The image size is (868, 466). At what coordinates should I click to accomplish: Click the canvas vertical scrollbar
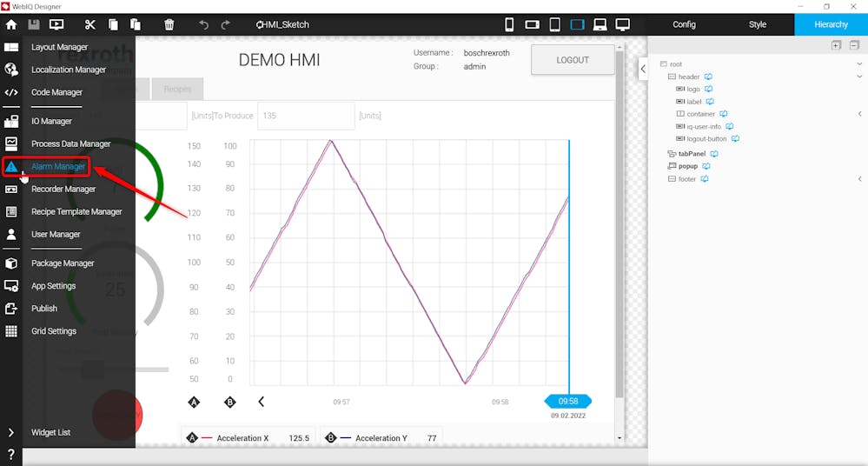point(620,224)
